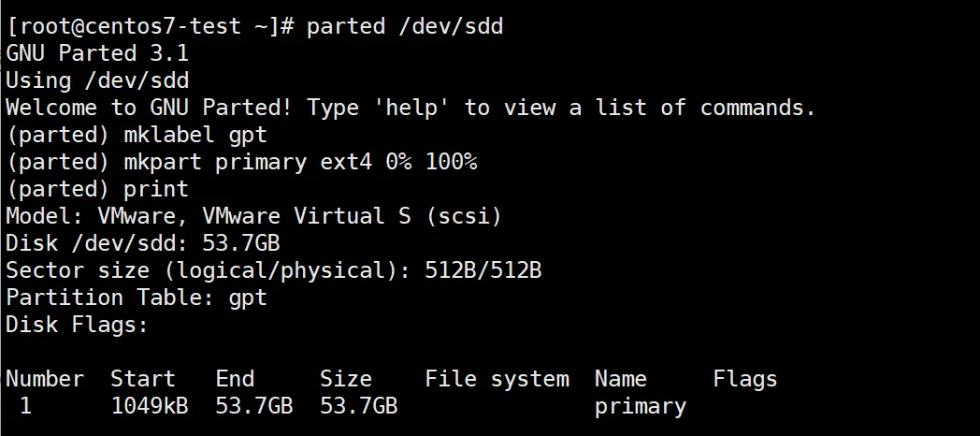980x436 pixels.
Task: Click the 'Disk Flags:' line
Action: [78, 325]
